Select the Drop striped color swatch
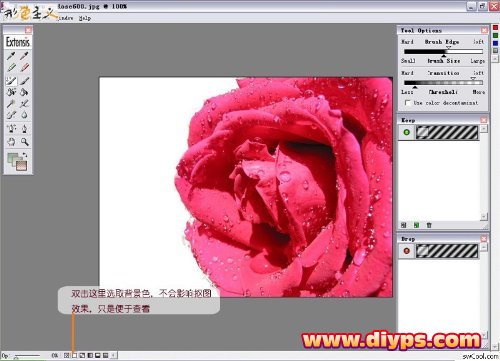This screenshot has height=361, width=500. pos(447,251)
